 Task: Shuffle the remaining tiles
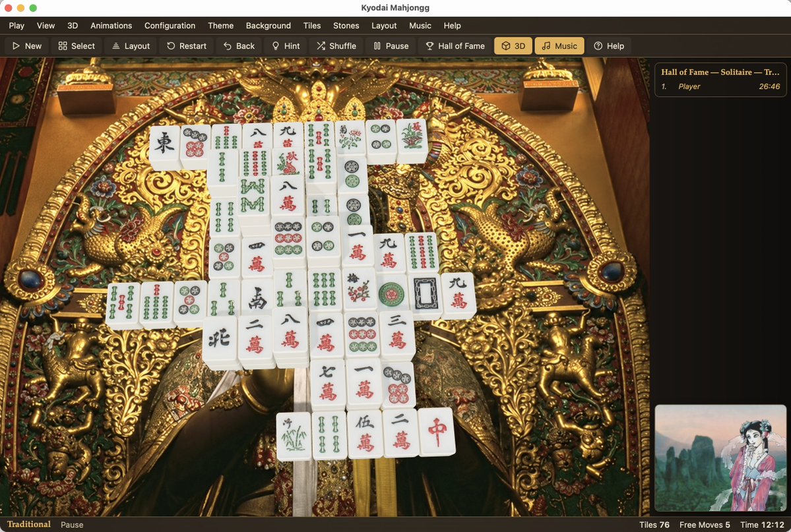[x=336, y=46]
